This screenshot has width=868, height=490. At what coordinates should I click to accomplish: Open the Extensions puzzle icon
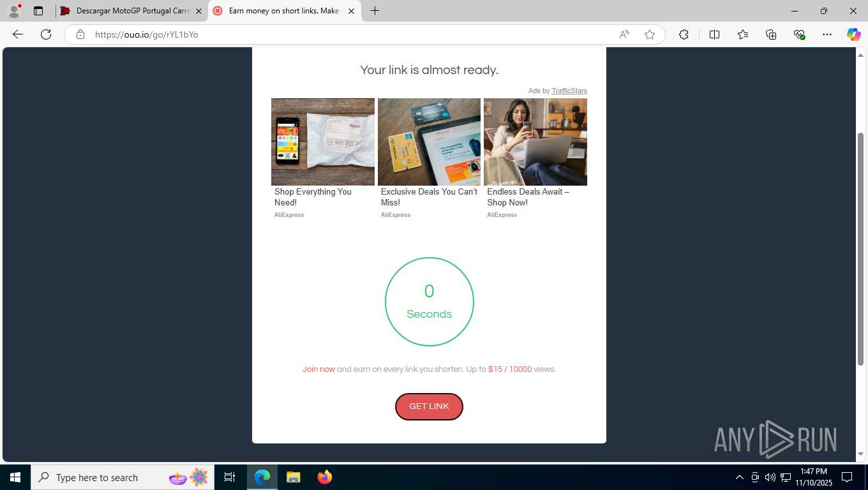[684, 34]
